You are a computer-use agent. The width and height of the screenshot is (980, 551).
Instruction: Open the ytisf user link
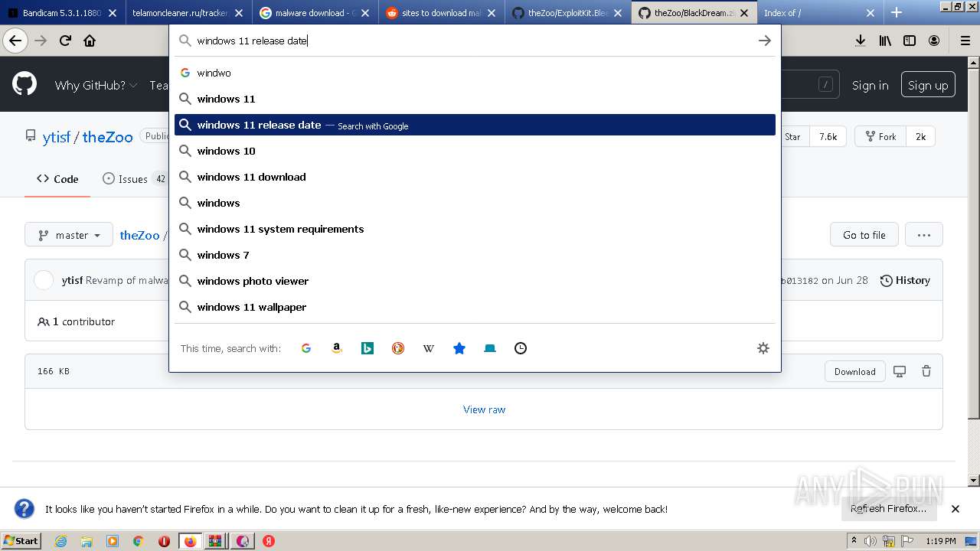[57, 137]
